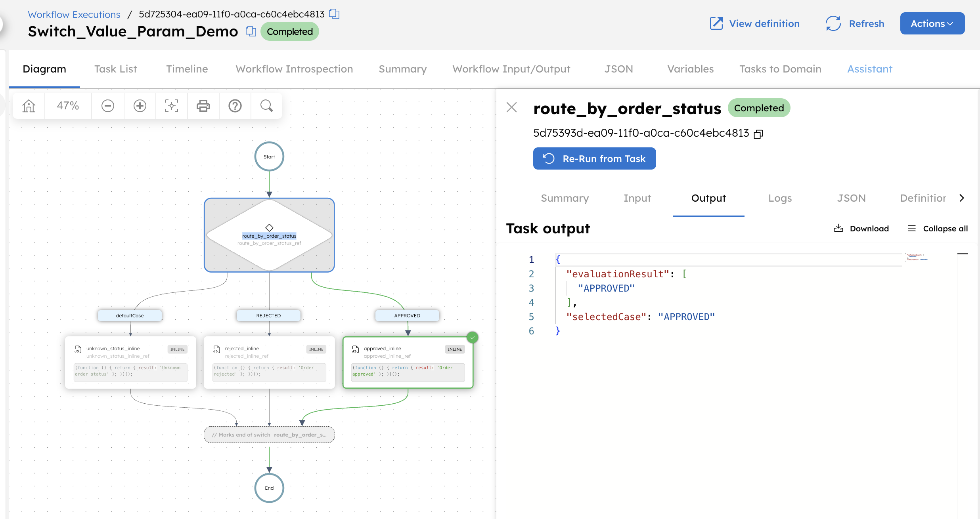Copy the execution ID from the breadcrumb
Screen dimensions: 980x519
point(334,13)
